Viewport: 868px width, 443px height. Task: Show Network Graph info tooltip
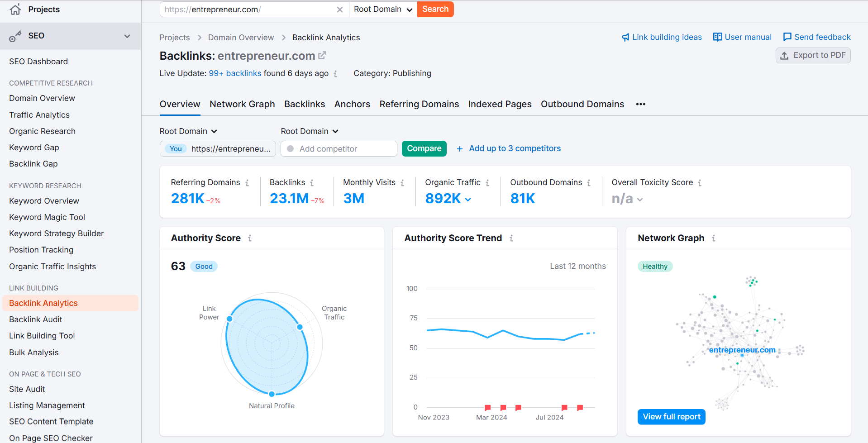[714, 238]
